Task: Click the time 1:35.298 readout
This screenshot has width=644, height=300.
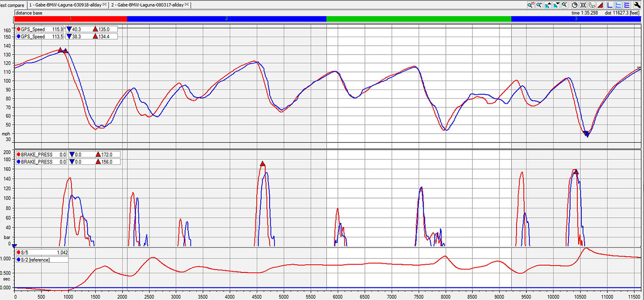Action: [585, 13]
